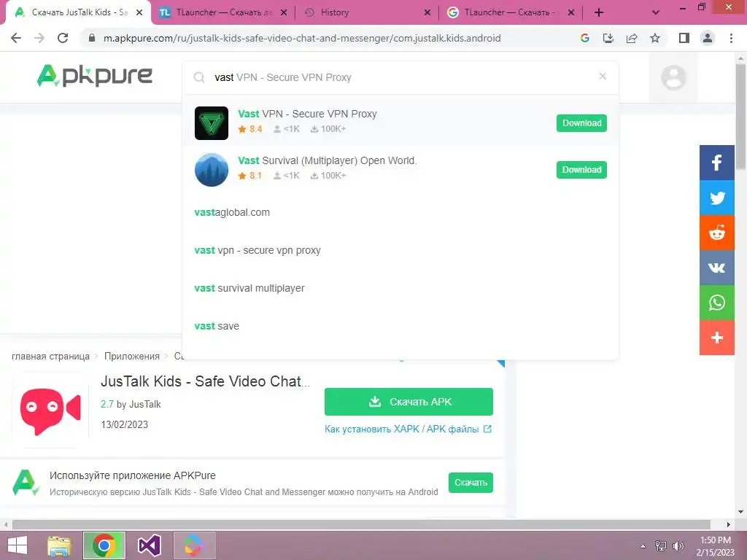The width and height of the screenshot is (747, 560).
Task: Share on VK
Action: pos(716,268)
